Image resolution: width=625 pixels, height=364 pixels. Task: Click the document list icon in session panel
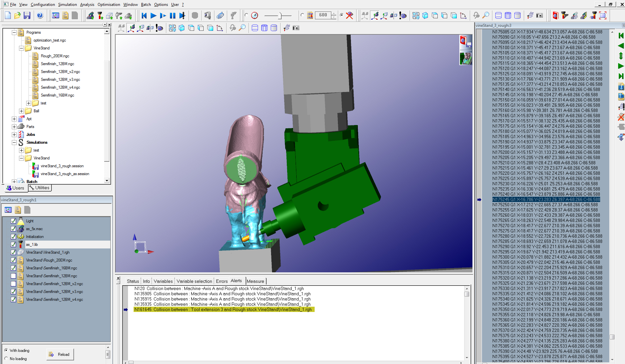point(18,210)
